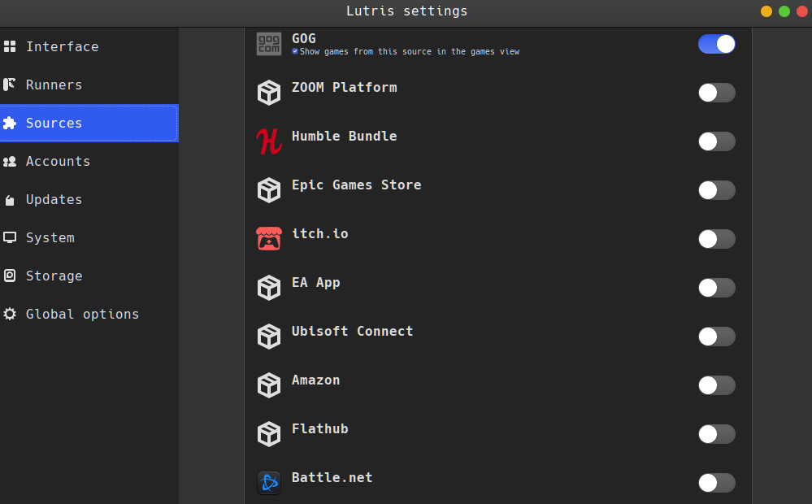Click the Ubisoft Connect box icon
Viewport: 812px width, 504px height.
pyautogui.click(x=269, y=337)
